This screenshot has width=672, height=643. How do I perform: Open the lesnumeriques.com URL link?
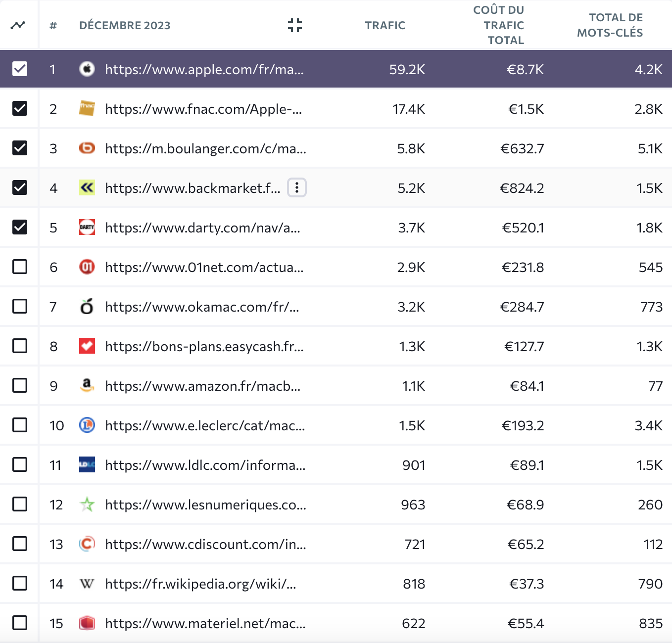coord(205,505)
